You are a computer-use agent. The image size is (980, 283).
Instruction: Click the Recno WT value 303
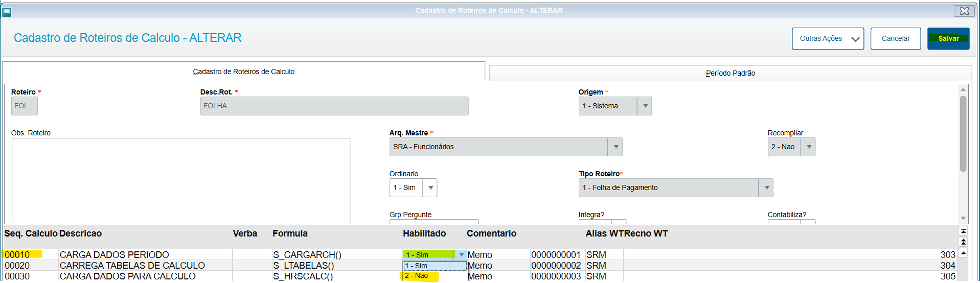948,254
